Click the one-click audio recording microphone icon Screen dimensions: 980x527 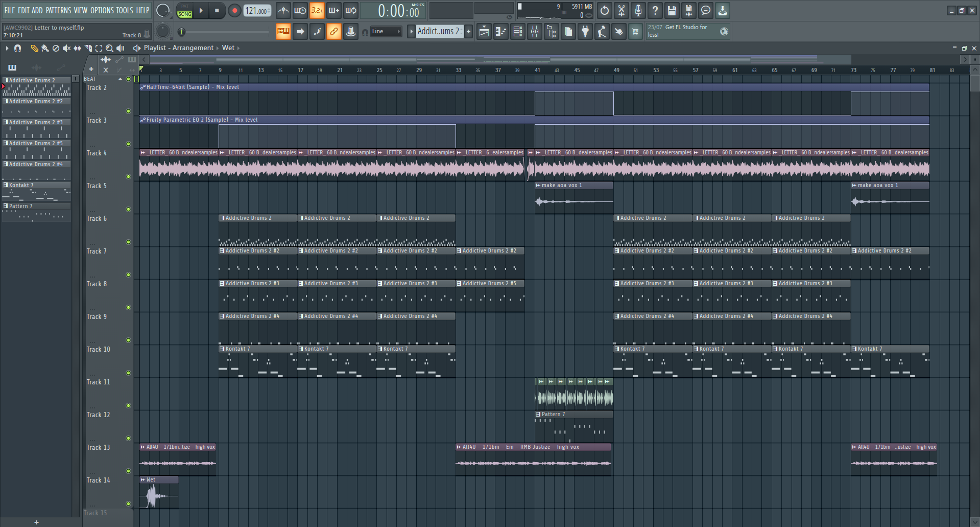pos(638,10)
